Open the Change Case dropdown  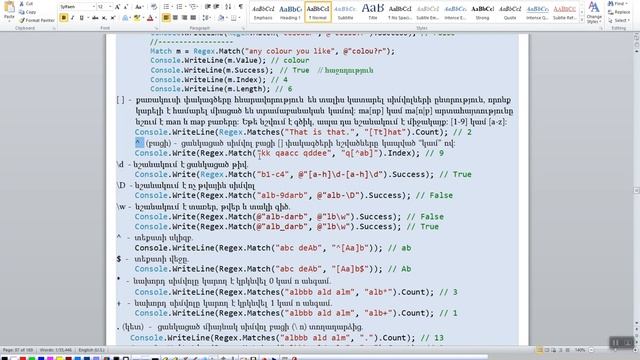click(x=139, y=7)
